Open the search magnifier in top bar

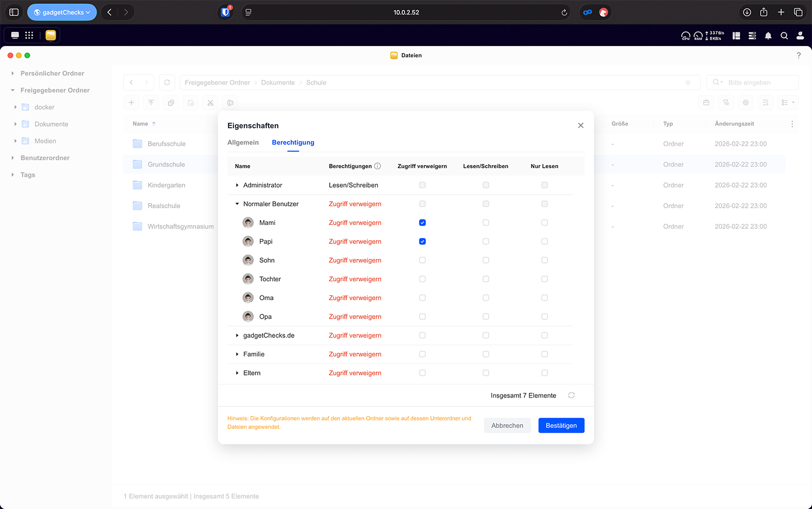784,36
